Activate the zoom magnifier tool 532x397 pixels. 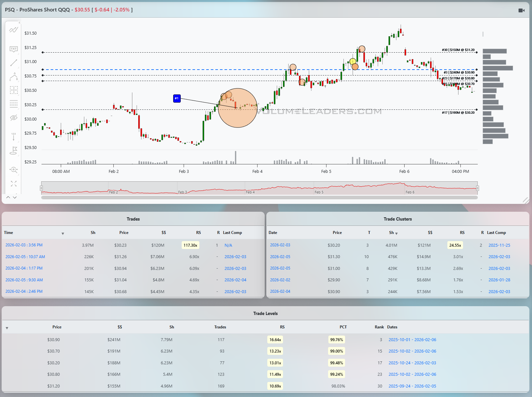click(x=13, y=170)
